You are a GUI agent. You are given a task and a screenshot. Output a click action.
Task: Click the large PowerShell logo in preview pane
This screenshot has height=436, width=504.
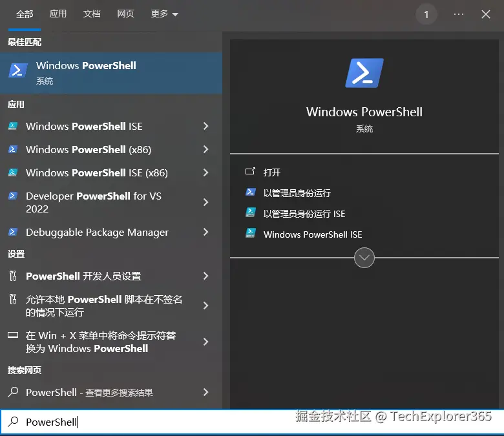coord(364,73)
